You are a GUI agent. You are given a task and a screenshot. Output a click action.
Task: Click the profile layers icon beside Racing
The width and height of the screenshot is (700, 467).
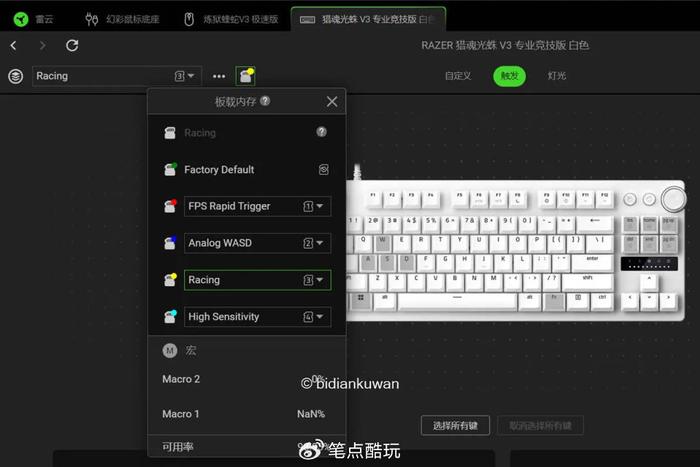coord(16,76)
